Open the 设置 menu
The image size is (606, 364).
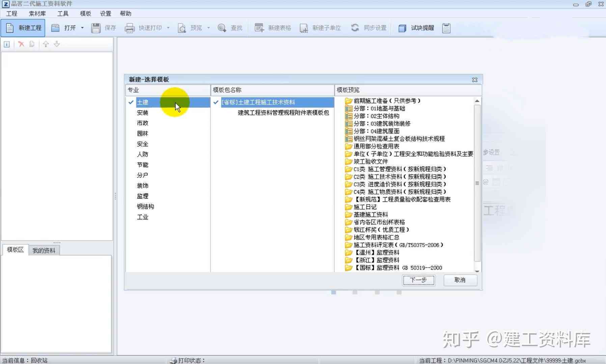point(105,13)
